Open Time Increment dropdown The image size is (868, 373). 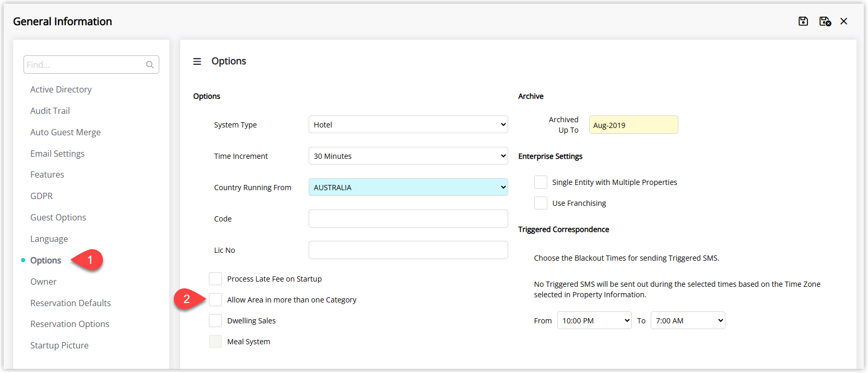coord(408,156)
